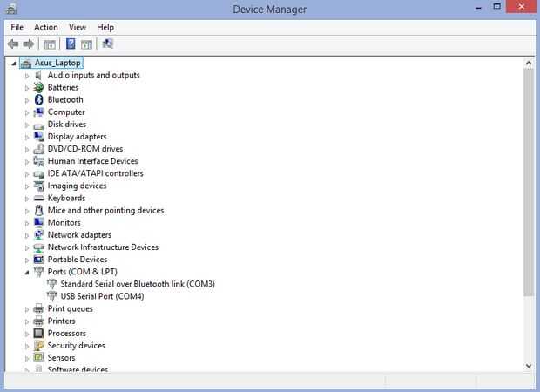Screen dimensions: 540x392
Task: Click the Portable Devices icon
Action: (x=38, y=260)
